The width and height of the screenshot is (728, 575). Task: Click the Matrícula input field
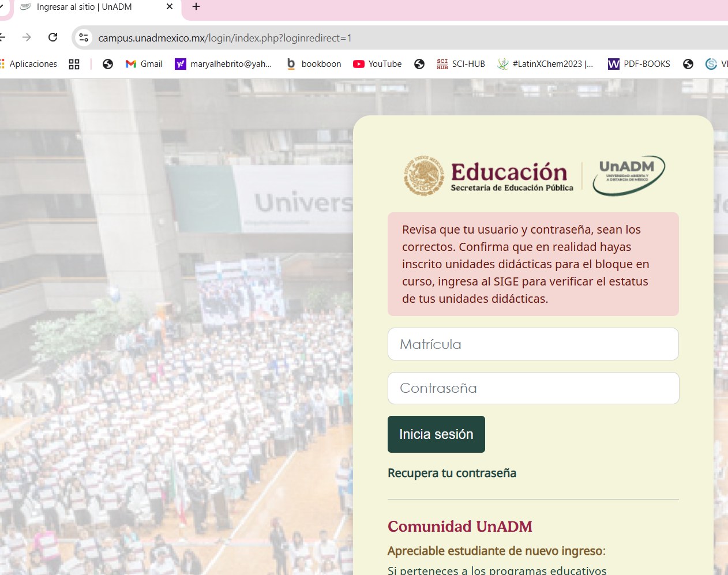pos(533,344)
